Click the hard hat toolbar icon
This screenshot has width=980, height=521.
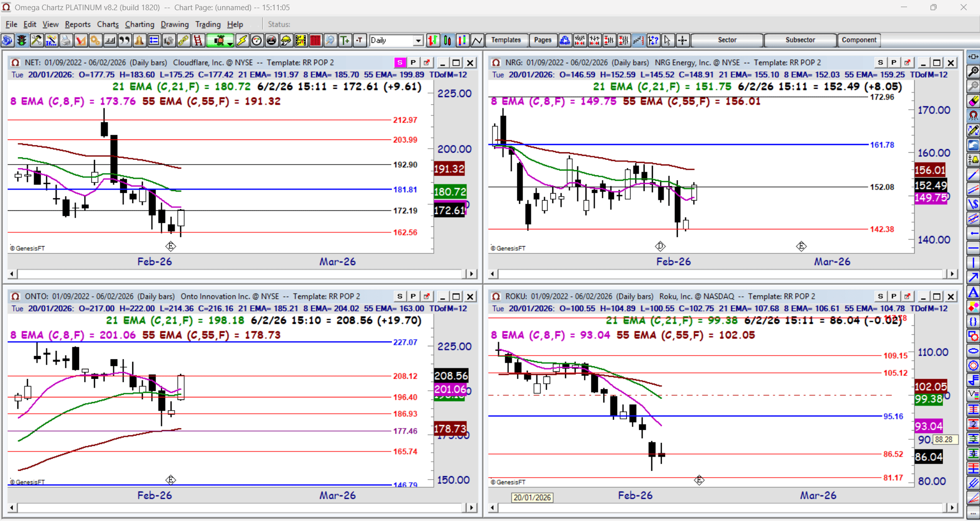286,40
